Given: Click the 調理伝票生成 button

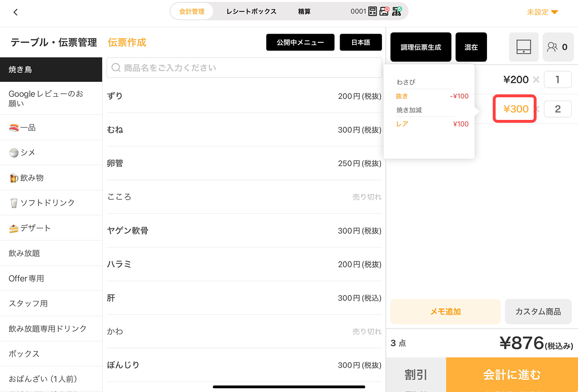Looking at the screenshot, I should point(421,47).
